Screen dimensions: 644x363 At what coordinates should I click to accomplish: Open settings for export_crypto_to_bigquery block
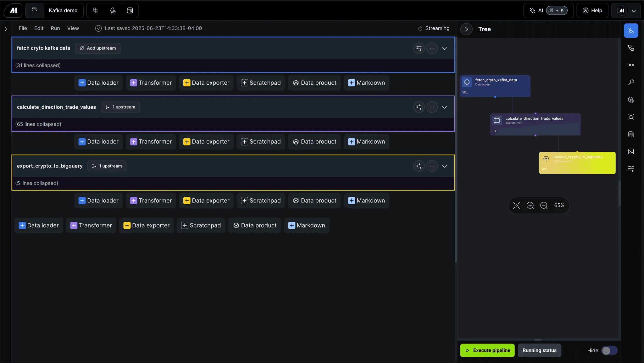point(419,166)
